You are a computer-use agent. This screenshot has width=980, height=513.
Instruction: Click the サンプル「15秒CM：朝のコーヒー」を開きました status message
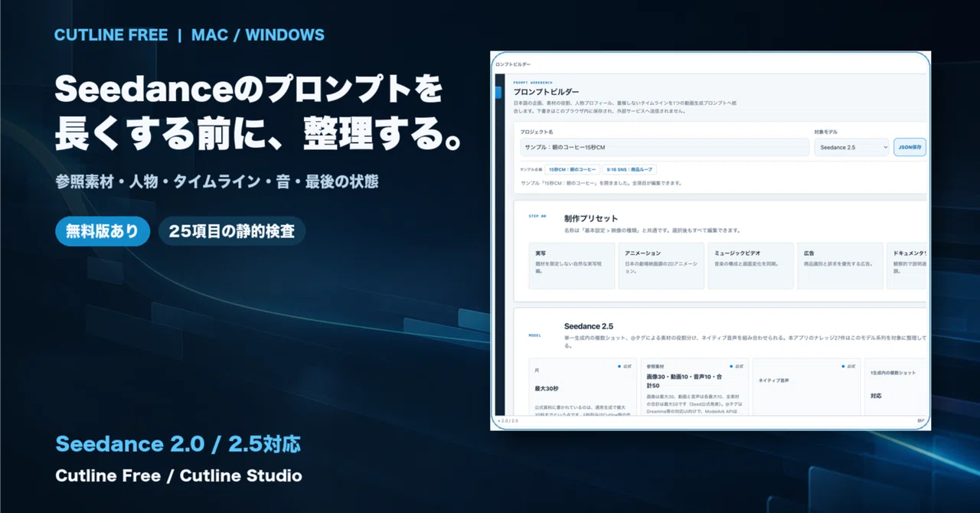(600, 183)
